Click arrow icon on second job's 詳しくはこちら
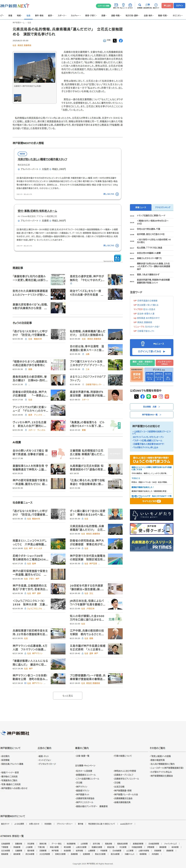The height and width of the screenshot is (868, 186). (117, 246)
